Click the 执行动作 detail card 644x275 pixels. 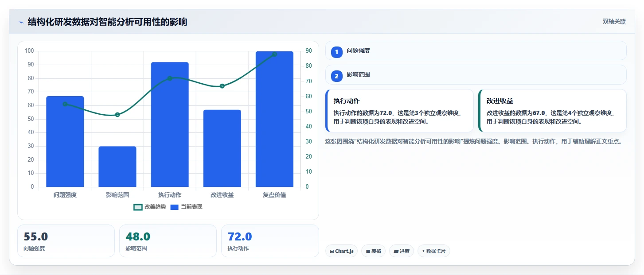click(x=399, y=111)
